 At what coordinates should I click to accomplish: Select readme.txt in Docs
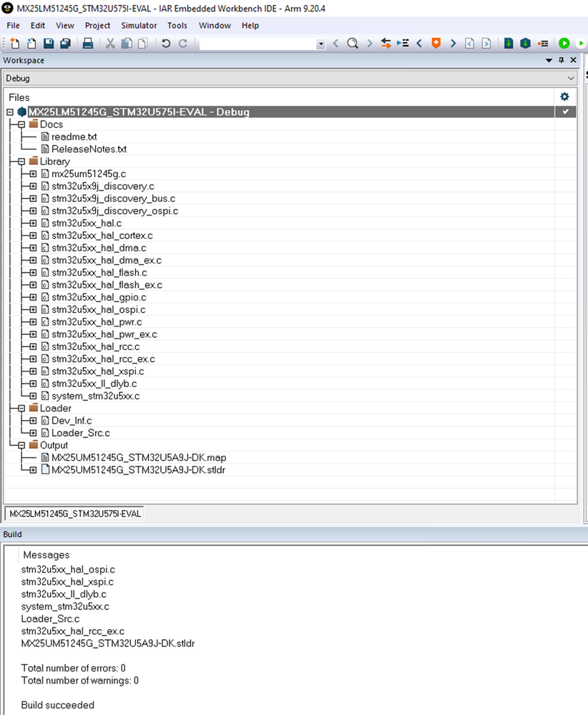[74, 137]
